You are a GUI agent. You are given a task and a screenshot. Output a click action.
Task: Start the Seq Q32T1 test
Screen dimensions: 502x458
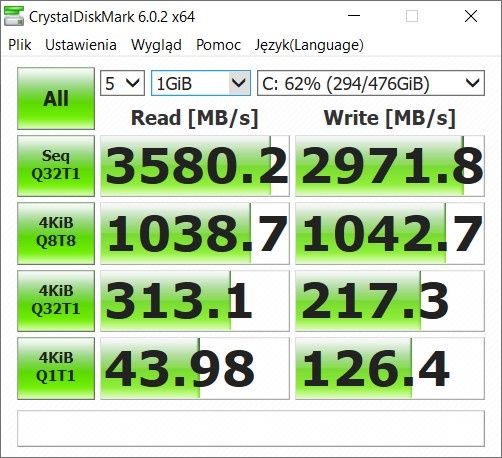(x=56, y=166)
